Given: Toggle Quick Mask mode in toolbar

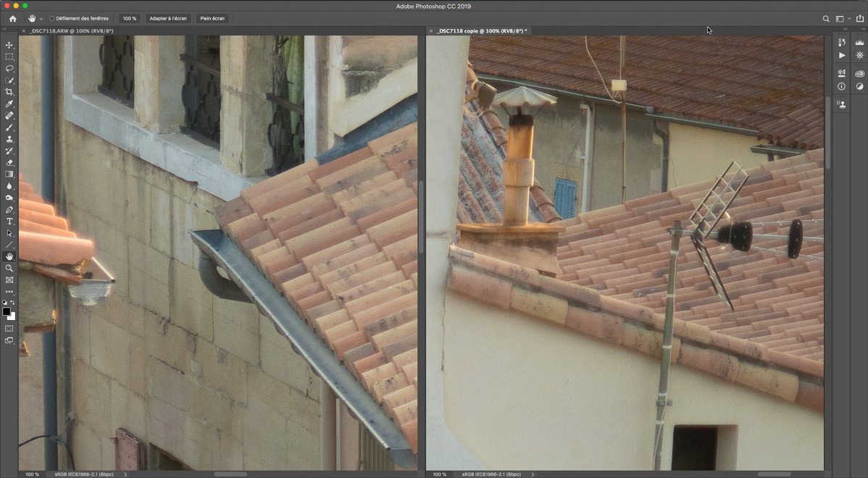Looking at the screenshot, I should pos(9,329).
